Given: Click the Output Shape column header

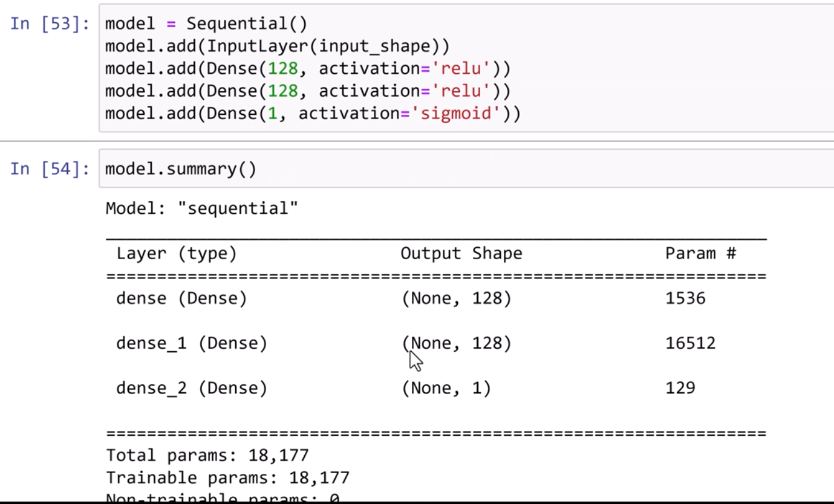Looking at the screenshot, I should tap(461, 253).
